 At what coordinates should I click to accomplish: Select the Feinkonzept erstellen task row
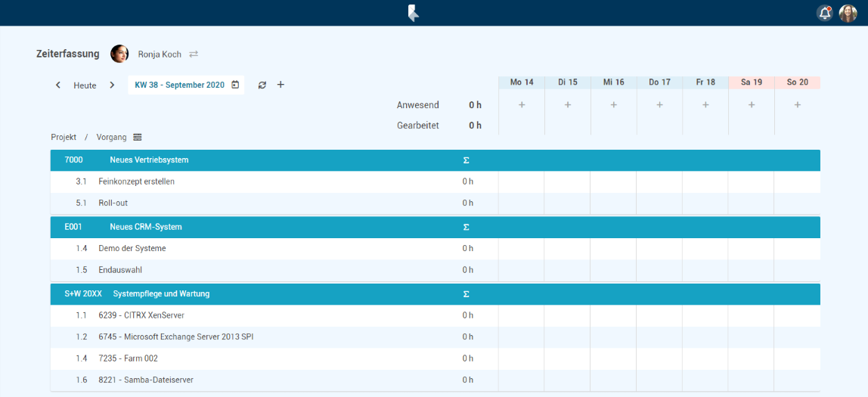(x=137, y=181)
